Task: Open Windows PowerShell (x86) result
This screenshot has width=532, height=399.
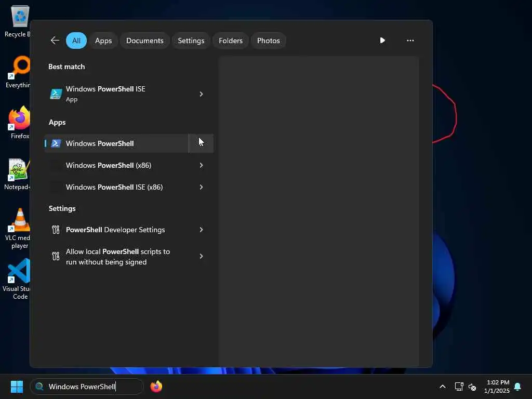Action: point(116,165)
